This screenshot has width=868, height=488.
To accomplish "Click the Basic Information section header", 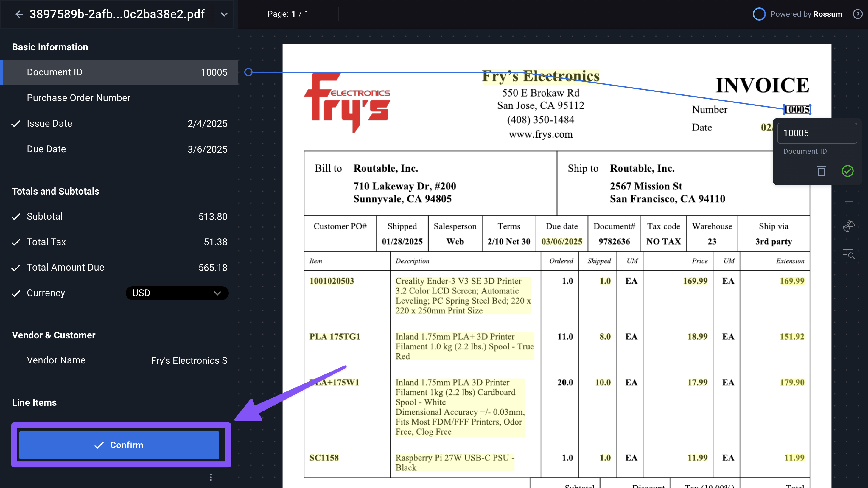I will coord(50,47).
